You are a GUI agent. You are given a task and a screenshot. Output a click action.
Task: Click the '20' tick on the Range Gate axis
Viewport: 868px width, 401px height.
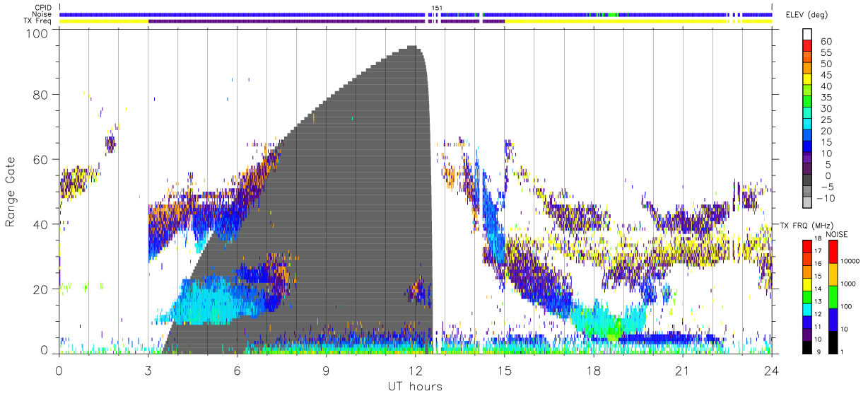[x=42, y=290]
